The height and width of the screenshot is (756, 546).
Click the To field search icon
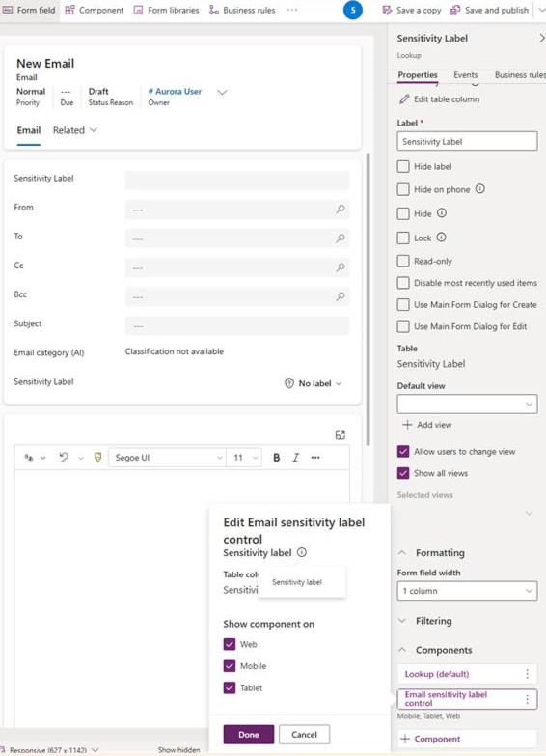point(341,238)
